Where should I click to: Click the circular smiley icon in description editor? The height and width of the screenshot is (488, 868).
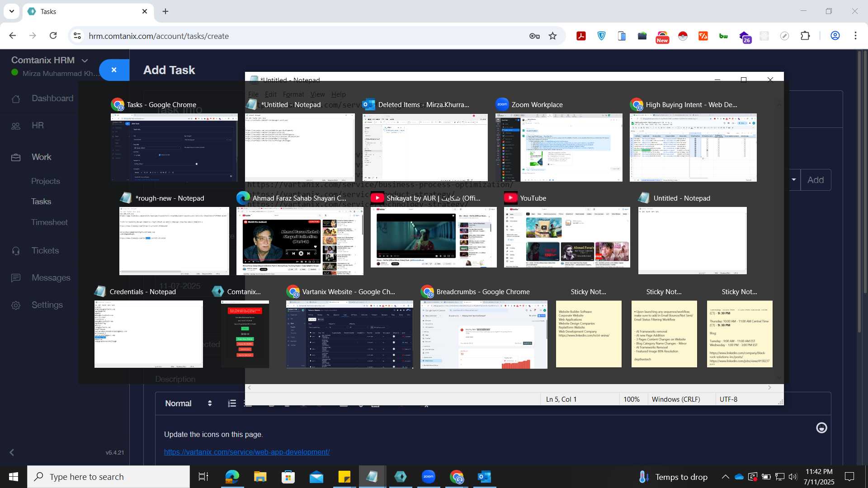pyautogui.click(x=821, y=428)
